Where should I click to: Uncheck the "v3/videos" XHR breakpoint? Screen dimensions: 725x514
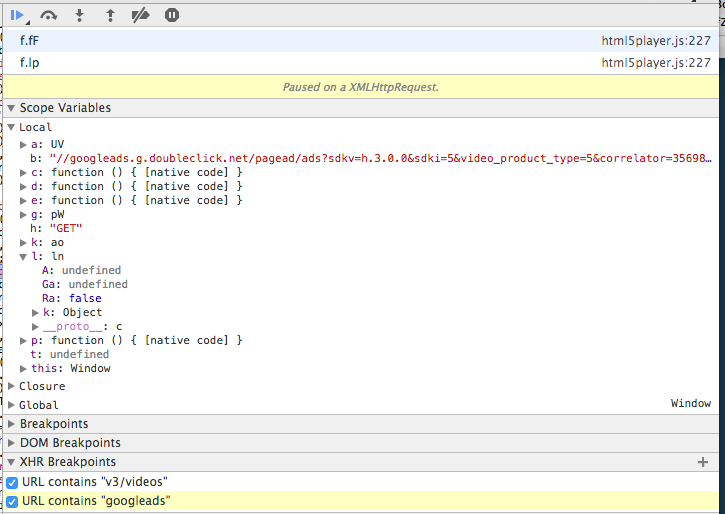[x=12, y=483]
